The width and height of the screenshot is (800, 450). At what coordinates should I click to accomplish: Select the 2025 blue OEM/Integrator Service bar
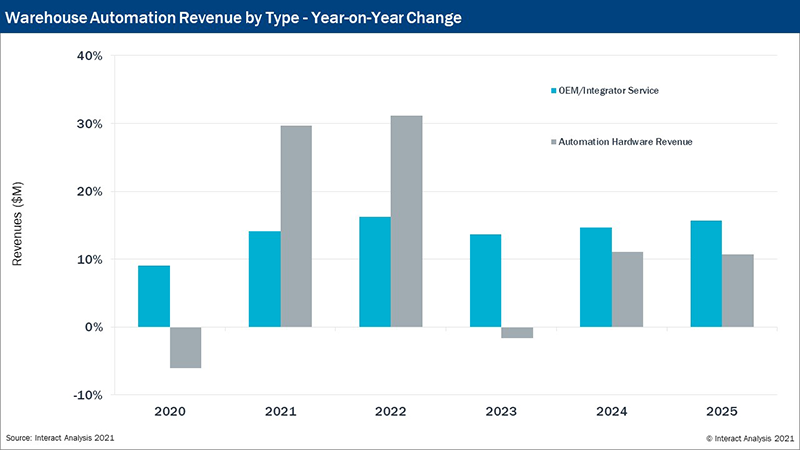pyautogui.click(x=705, y=273)
